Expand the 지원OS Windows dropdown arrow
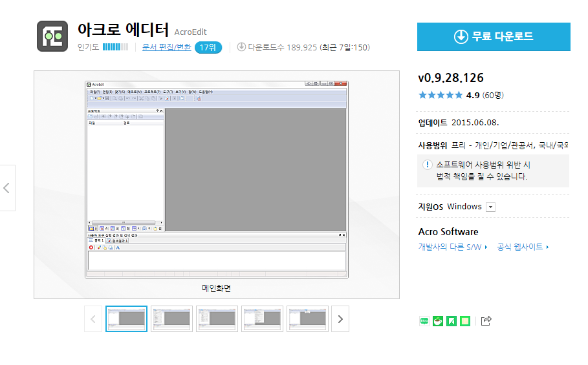This screenshot has height=365, width=588. click(x=490, y=207)
